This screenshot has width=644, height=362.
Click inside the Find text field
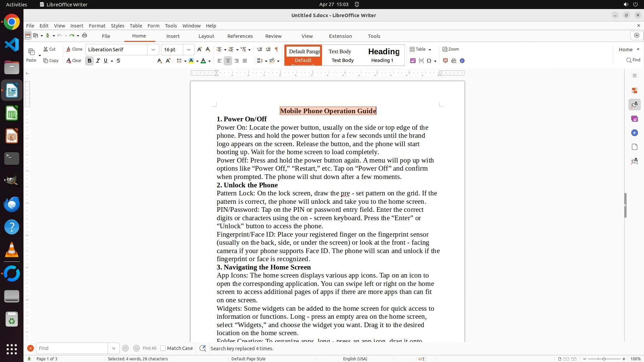point(72,348)
